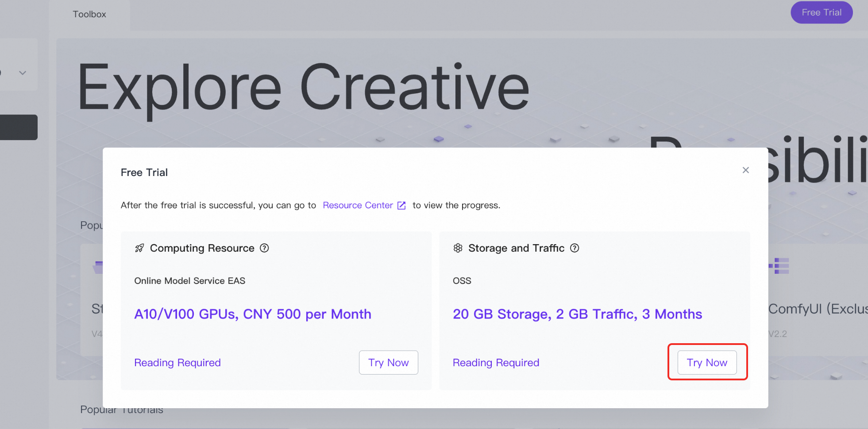Click the rocket icon beside Computing Resource
Image resolution: width=868 pixels, height=429 pixels.
point(139,248)
